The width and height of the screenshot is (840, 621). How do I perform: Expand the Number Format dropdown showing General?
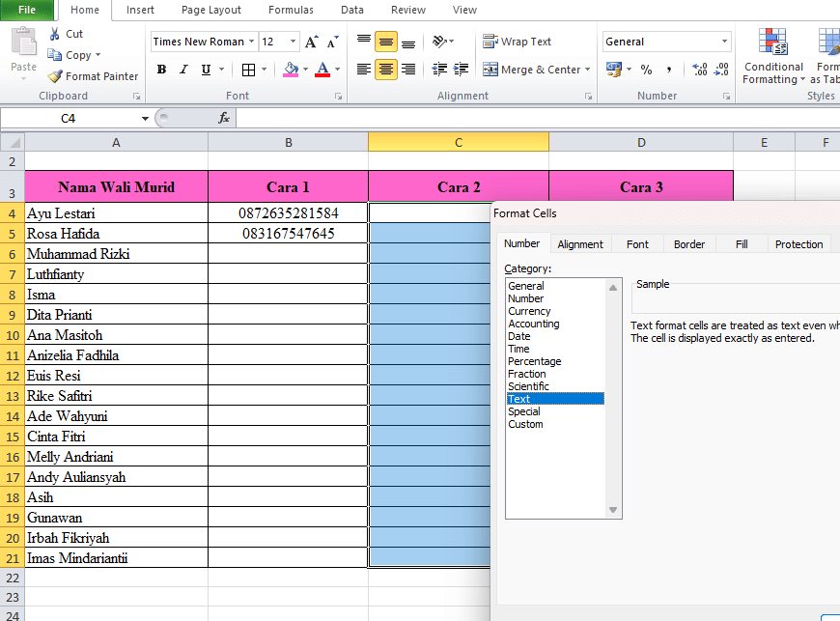pos(727,42)
